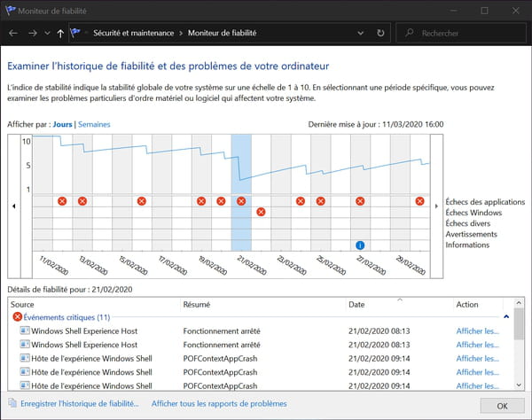Select application failure on 27/02/2020
This screenshot has height=420, width=532.
[x=360, y=201]
